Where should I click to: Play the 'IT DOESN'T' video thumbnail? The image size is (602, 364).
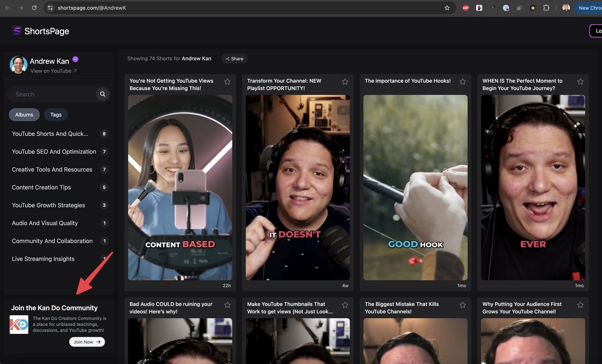click(298, 188)
